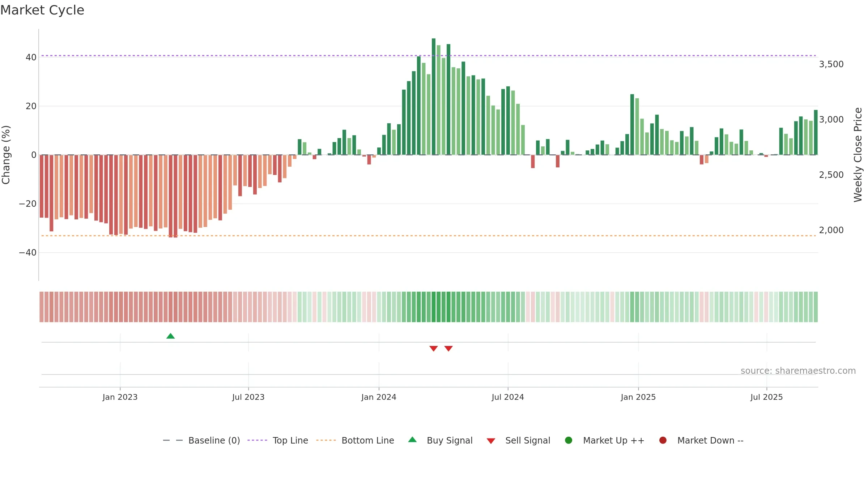
Task: Click the Jan 2024 axis label
Action: click(x=379, y=397)
